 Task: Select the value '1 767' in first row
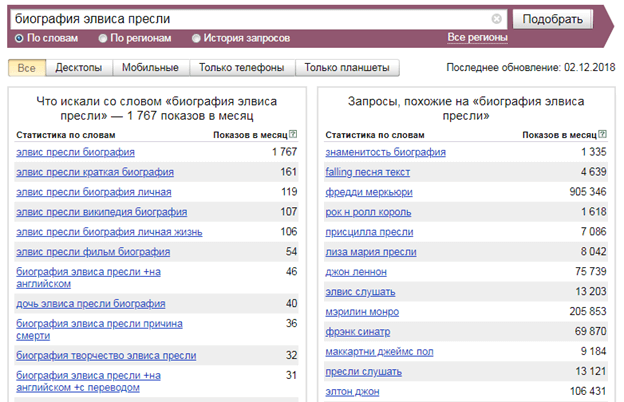click(285, 152)
